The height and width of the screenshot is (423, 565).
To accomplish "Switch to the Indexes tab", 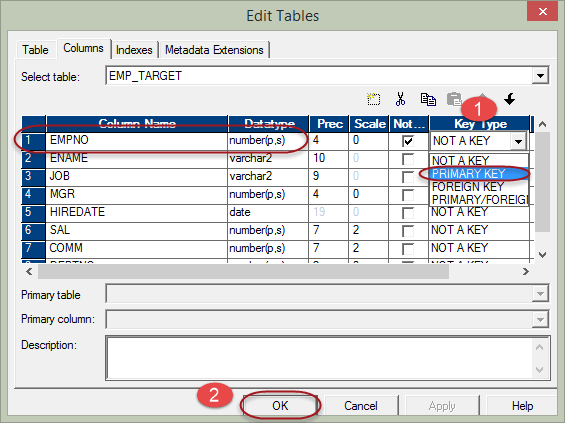I will 134,50.
